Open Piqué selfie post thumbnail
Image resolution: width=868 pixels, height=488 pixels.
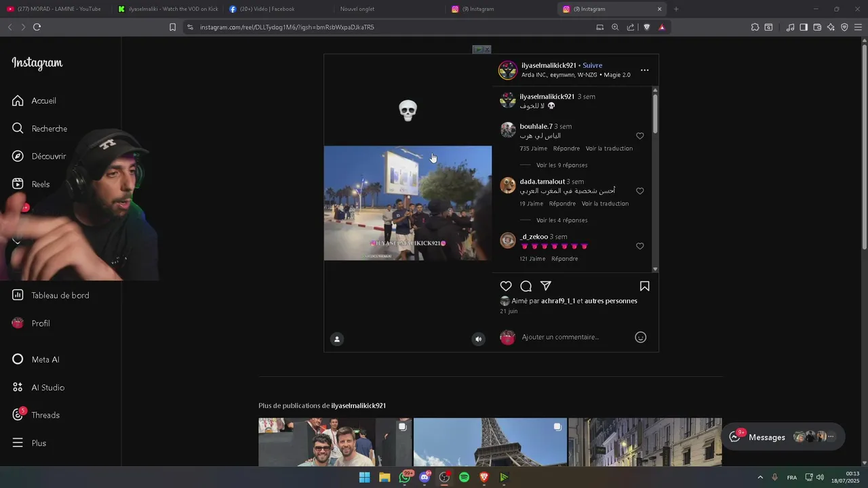[335, 442]
